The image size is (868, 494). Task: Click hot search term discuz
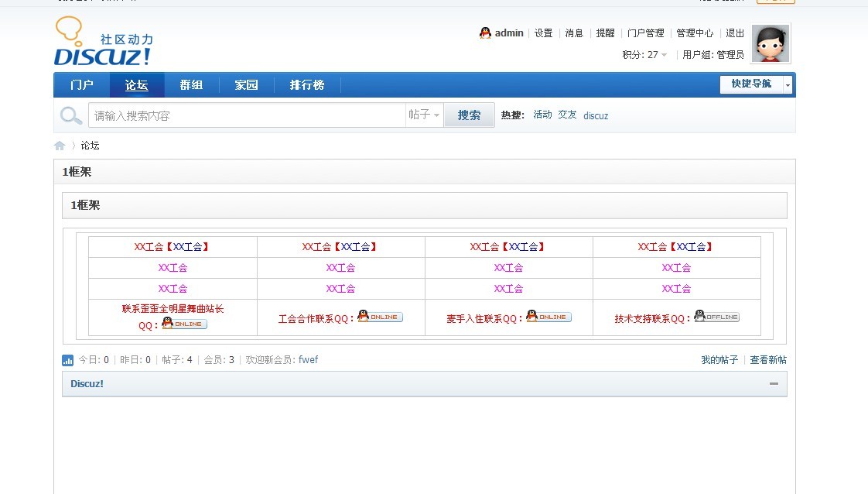click(x=596, y=115)
